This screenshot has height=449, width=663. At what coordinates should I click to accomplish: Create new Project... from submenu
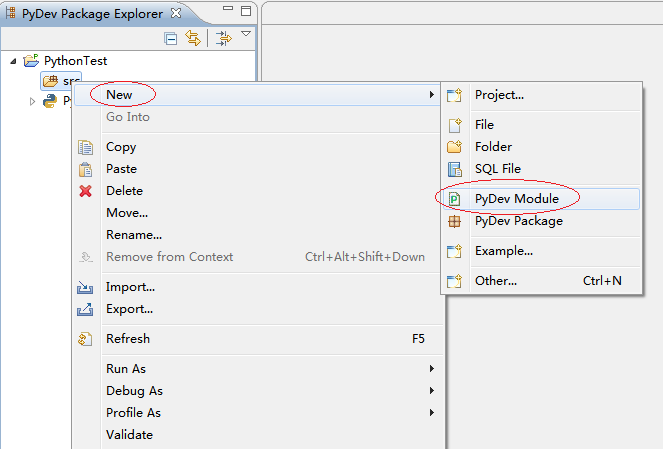[x=499, y=95]
